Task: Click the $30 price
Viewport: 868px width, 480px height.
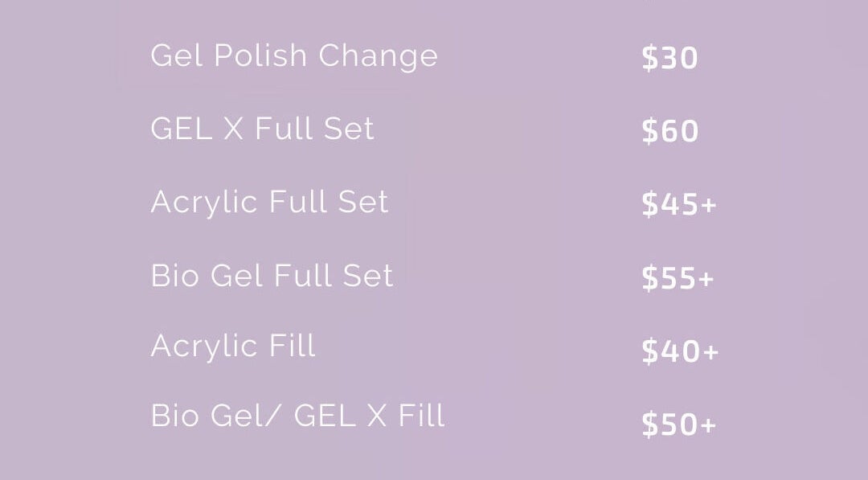Action: pyautogui.click(x=669, y=59)
